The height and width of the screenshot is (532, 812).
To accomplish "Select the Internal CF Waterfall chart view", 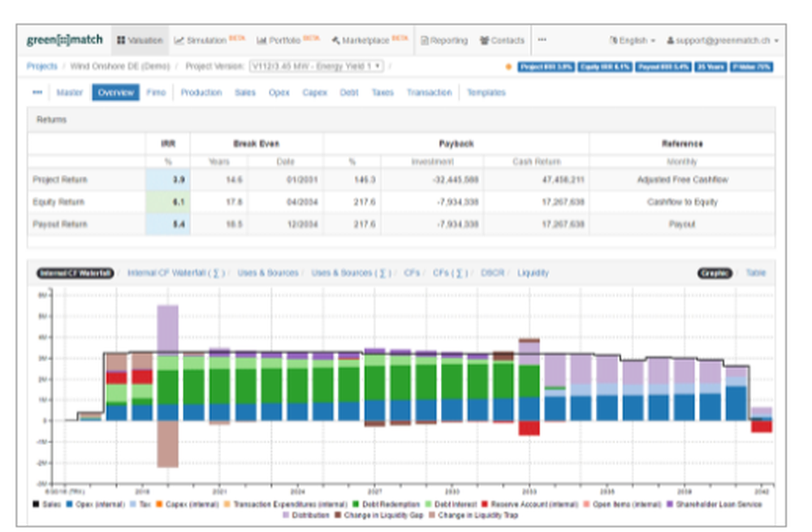I will click(x=75, y=273).
